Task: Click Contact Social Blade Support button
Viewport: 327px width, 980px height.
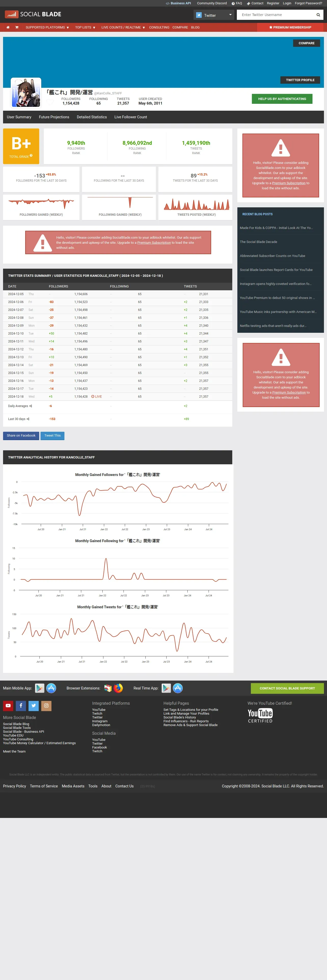Action: 287,688
